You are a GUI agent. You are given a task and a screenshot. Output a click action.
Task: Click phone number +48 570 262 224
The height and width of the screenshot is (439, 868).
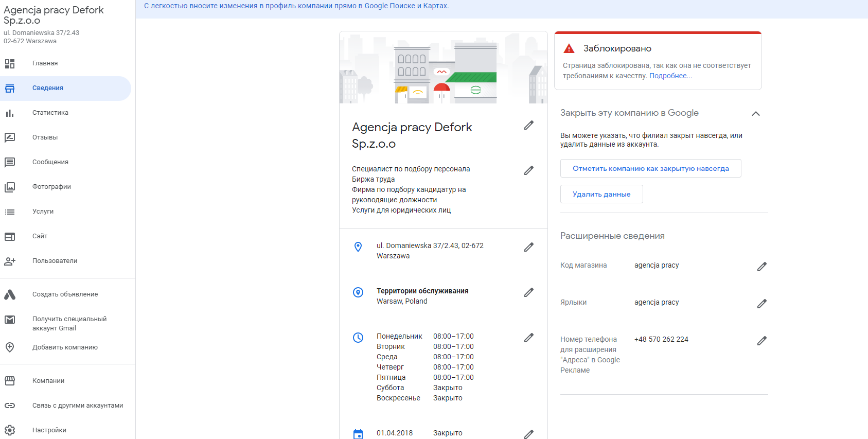tap(661, 339)
